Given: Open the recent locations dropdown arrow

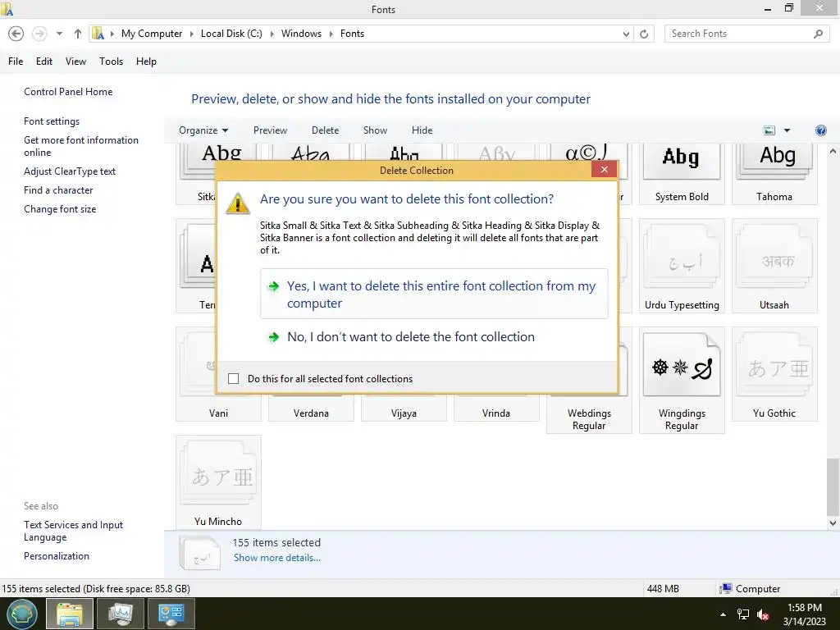Looking at the screenshot, I should pyautogui.click(x=59, y=34).
